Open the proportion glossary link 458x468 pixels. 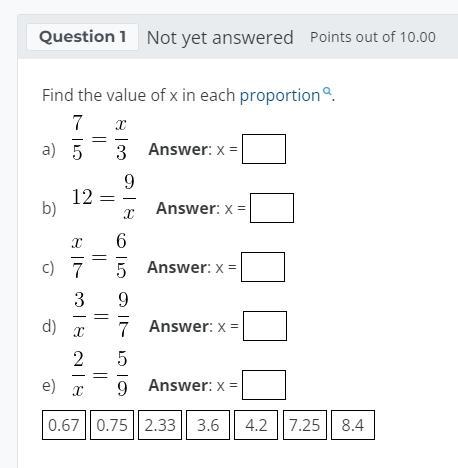[x=280, y=96]
